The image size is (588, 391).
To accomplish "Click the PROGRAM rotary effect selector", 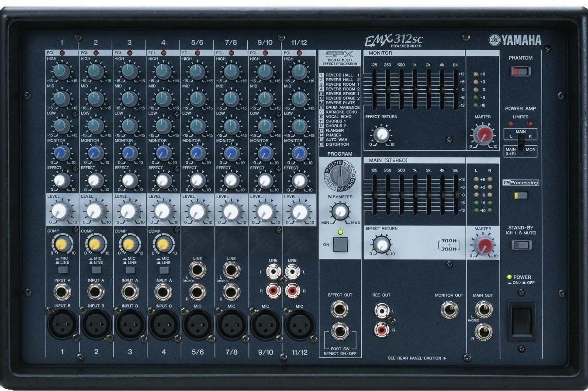I will [x=339, y=176].
